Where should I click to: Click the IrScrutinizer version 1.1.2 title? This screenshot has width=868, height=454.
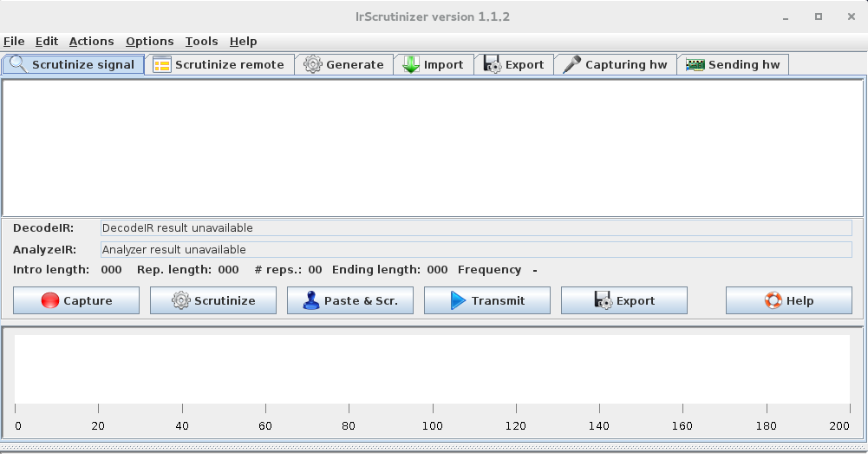[433, 16]
